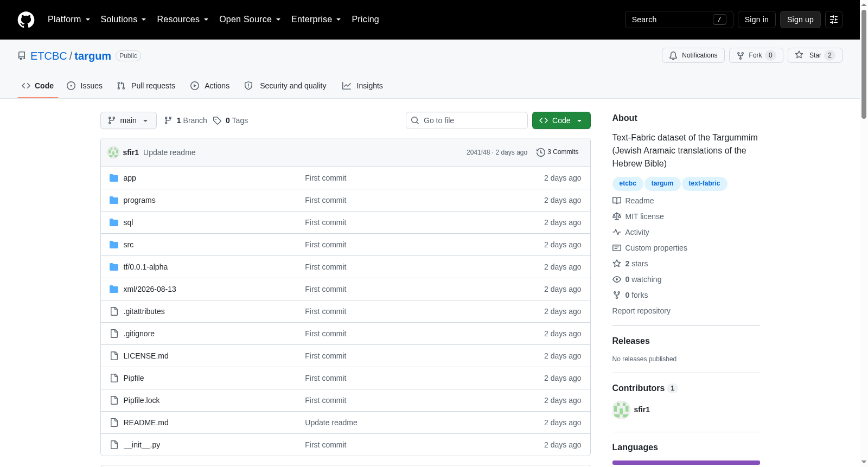
Task: Open the xml/2026-08-13 folder icon
Action: pyautogui.click(x=114, y=289)
